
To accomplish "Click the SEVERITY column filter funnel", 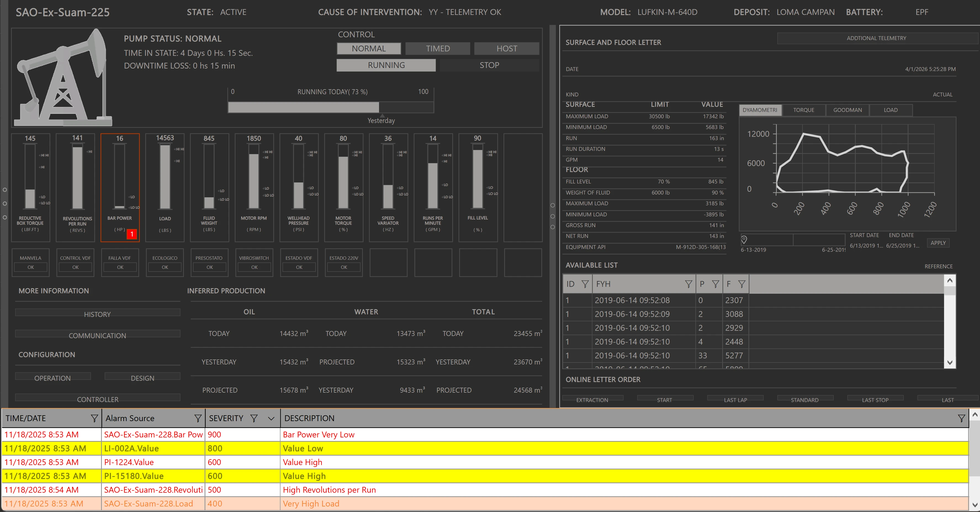I will point(254,418).
